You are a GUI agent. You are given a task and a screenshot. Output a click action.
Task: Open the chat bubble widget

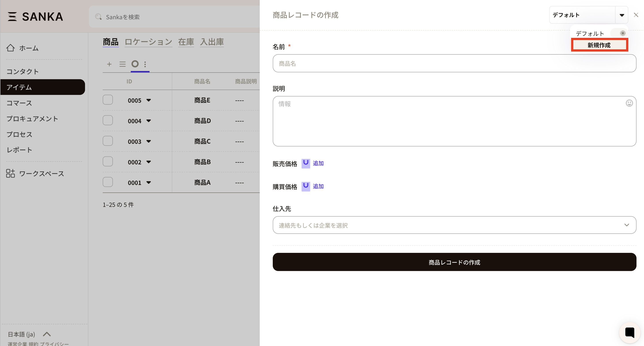coord(629,333)
